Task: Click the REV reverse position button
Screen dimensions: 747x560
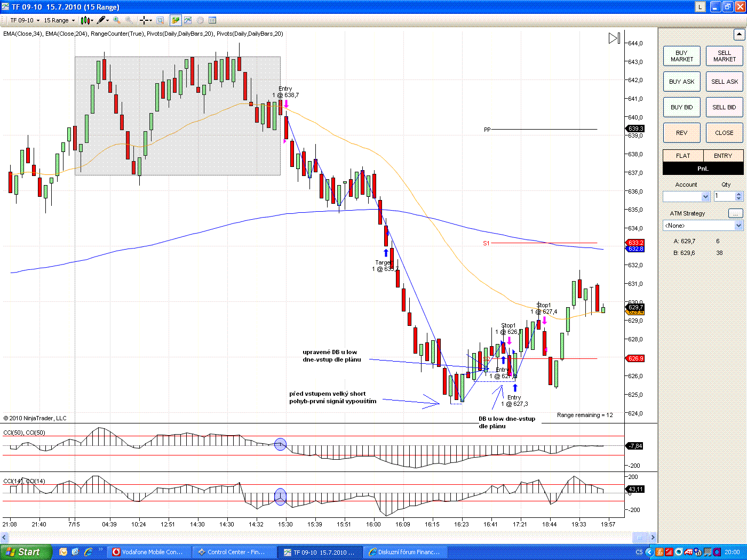Action: click(x=682, y=133)
